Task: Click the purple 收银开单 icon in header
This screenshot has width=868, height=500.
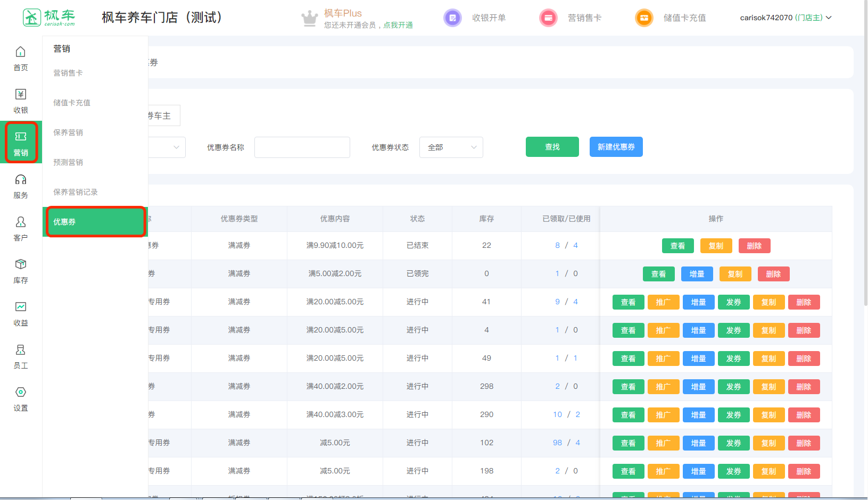Action: 452,18
